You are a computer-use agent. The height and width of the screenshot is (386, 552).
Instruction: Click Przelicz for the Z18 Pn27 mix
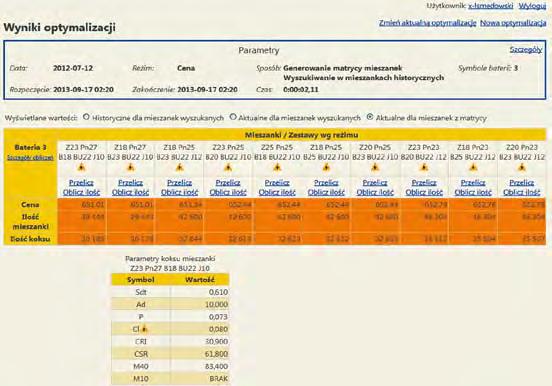pos(130,182)
